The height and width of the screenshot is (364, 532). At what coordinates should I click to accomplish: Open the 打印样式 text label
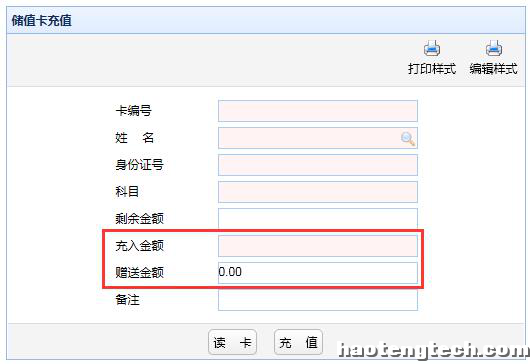(432, 69)
